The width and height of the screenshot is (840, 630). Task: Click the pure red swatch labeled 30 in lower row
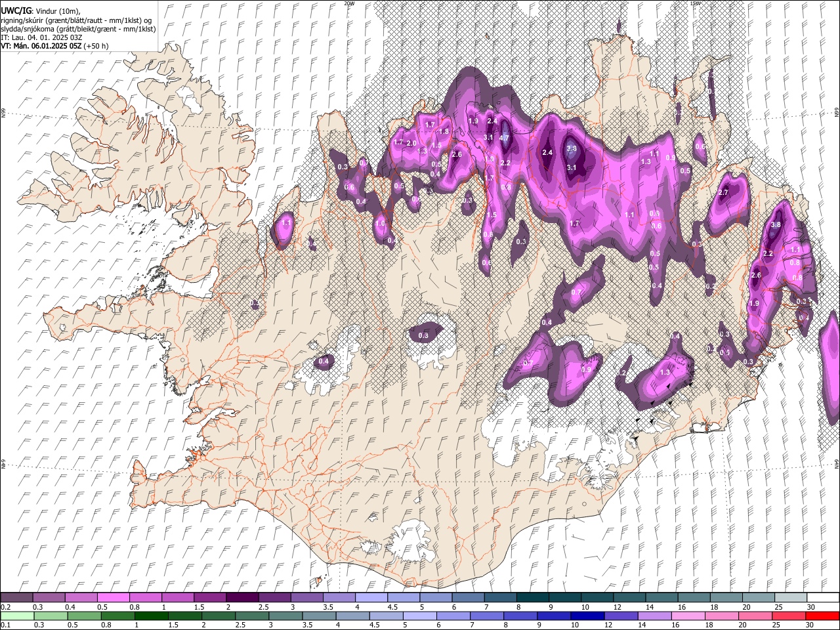(822, 616)
